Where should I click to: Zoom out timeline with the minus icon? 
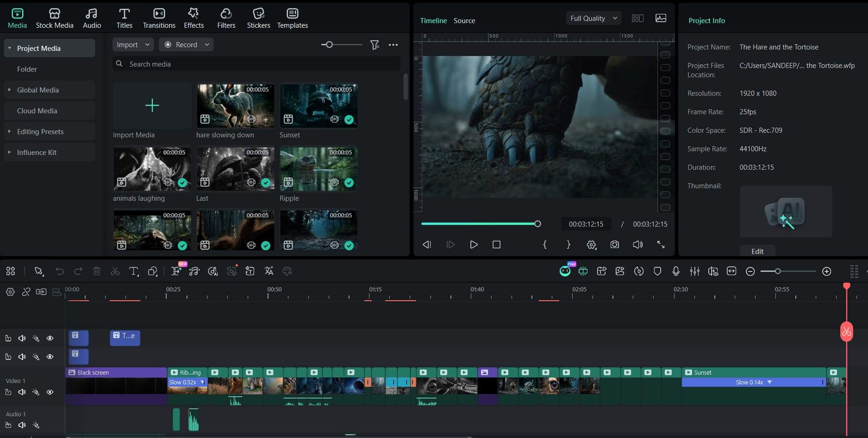[750, 271]
